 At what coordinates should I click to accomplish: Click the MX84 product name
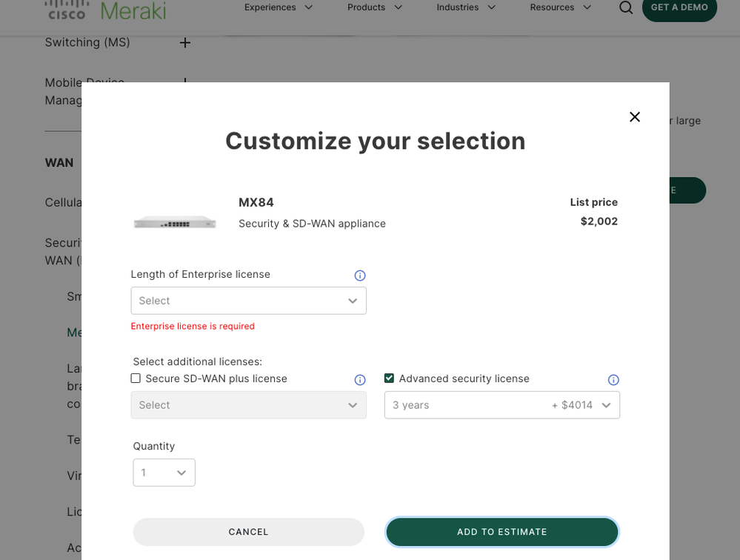(256, 202)
